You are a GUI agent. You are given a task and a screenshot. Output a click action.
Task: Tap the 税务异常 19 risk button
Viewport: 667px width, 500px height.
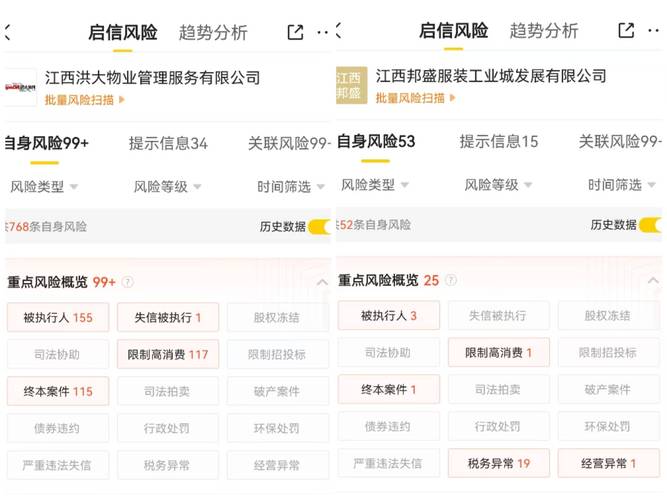pyautogui.click(x=499, y=463)
